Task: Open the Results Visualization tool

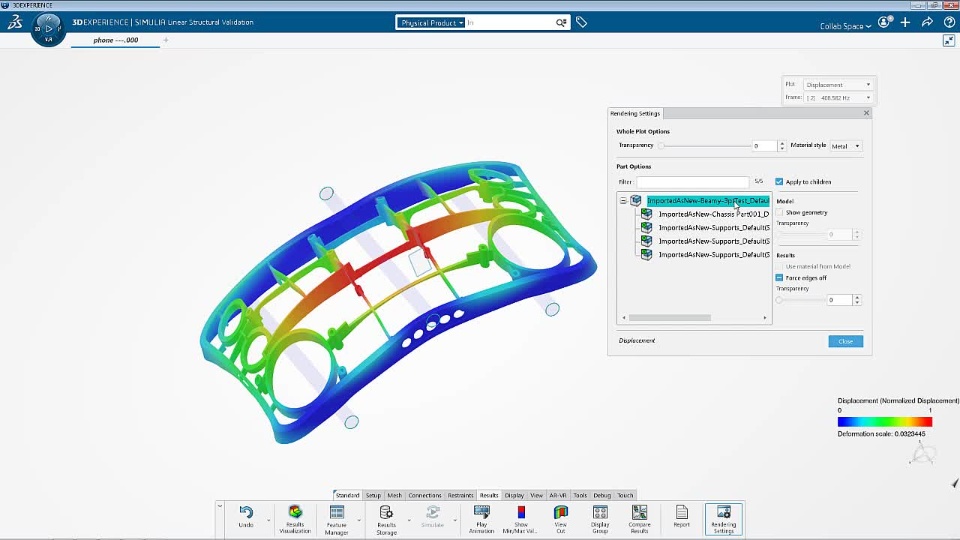Action: point(295,512)
